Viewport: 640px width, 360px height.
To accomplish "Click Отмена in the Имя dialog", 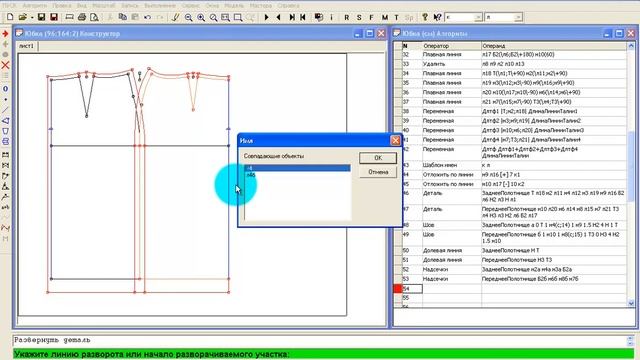I will [x=378, y=172].
